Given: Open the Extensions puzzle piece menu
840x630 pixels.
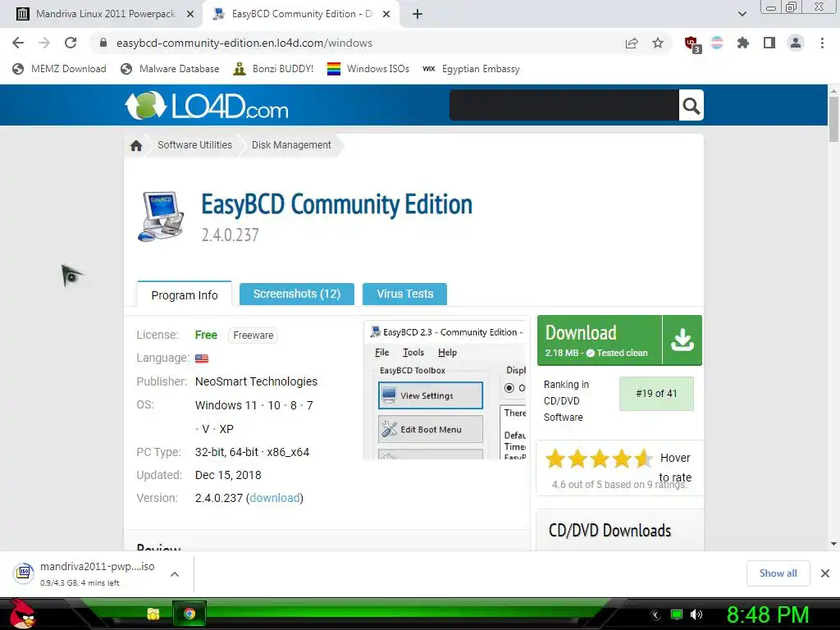Looking at the screenshot, I should point(742,43).
